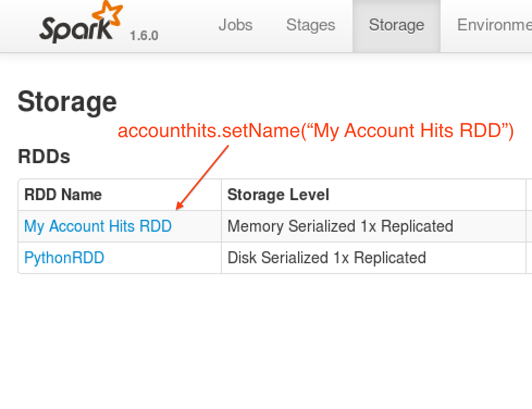This screenshot has width=532, height=409.
Task: Click the red setName annotation text
Action: (316, 131)
